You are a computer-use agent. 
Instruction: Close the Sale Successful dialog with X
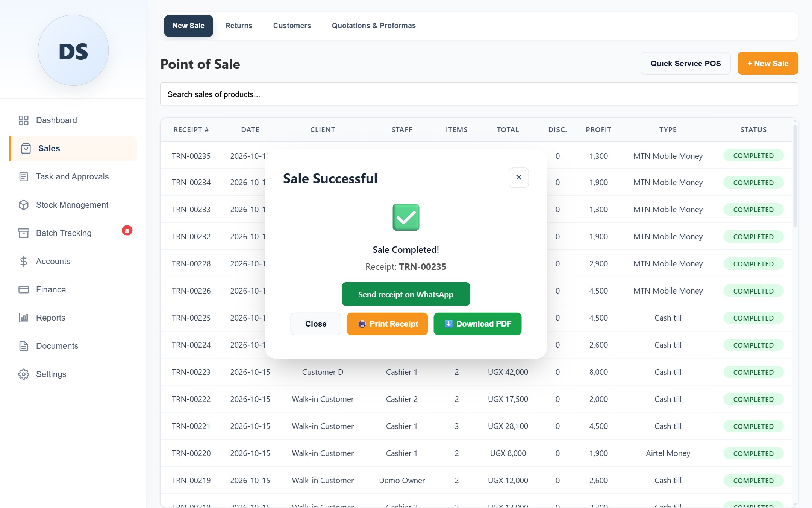click(x=519, y=177)
